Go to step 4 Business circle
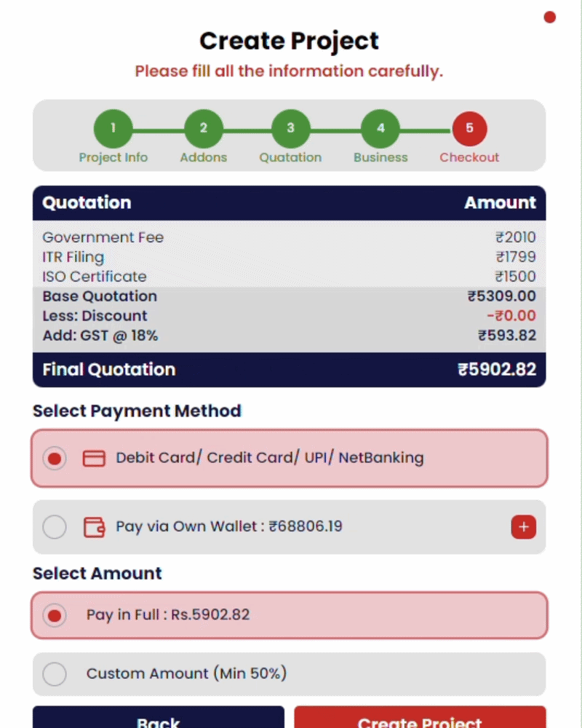The height and width of the screenshot is (728, 582). 380,129
